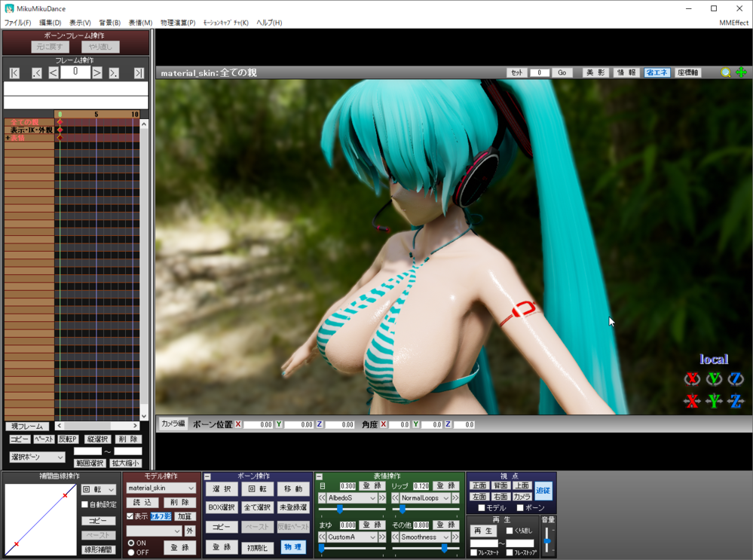Click the timeline vertical scrollbar down arrow

143,416
